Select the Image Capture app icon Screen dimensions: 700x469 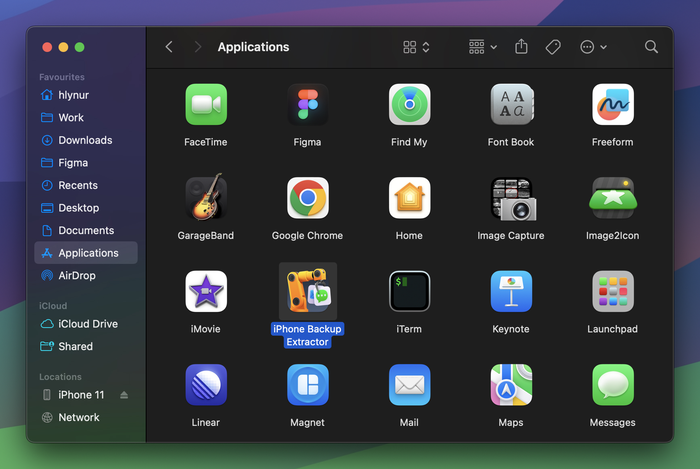513,199
